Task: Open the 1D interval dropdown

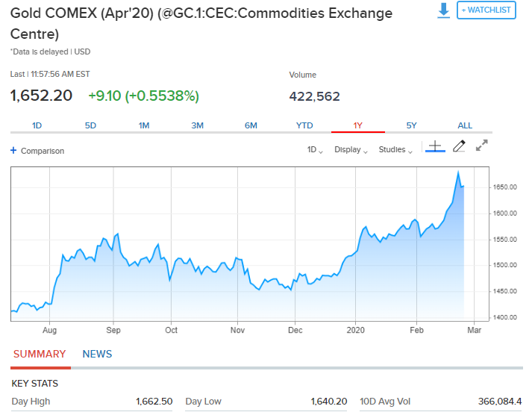Action: coord(315,150)
